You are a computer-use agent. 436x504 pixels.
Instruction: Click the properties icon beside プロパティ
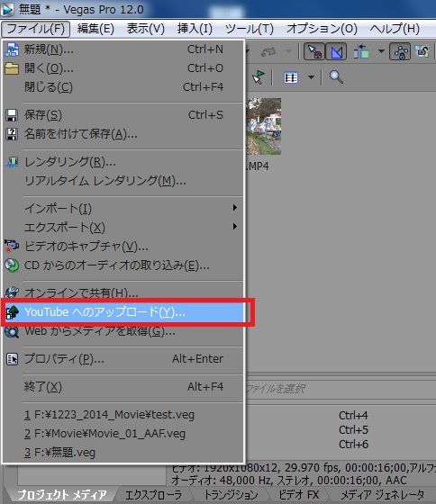[13, 359]
